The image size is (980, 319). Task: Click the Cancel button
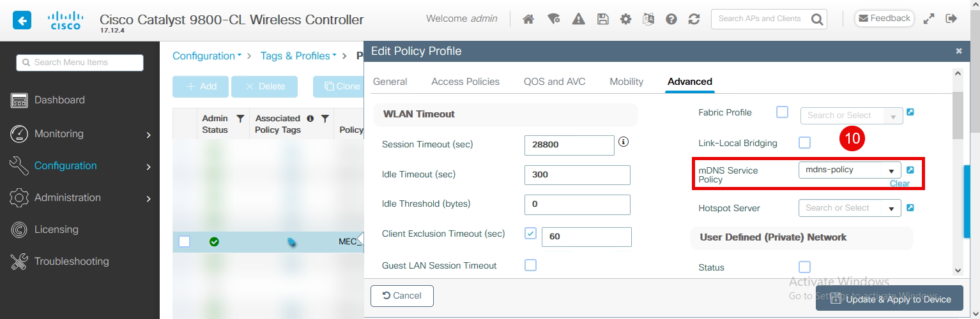click(x=402, y=296)
